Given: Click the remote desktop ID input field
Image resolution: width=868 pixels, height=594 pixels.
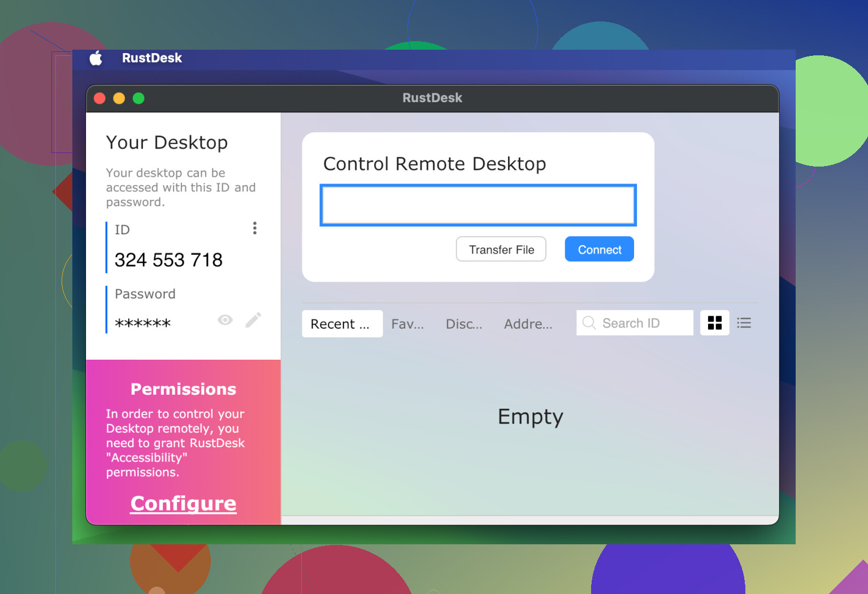Looking at the screenshot, I should [x=478, y=205].
